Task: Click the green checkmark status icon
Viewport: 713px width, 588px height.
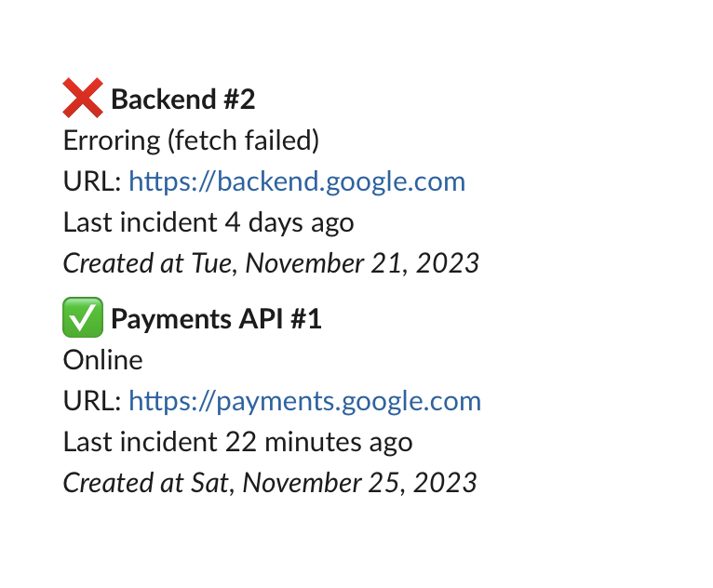Action: [83, 319]
